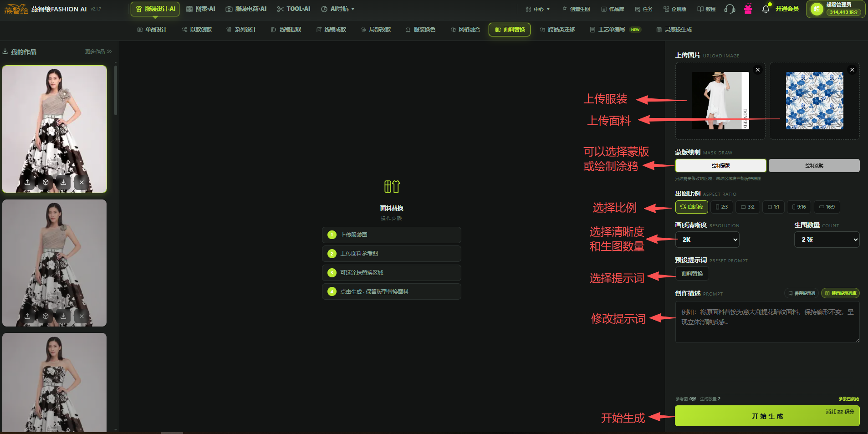
Task: Open 3D cube icon on selected artwork
Action: [46, 182]
